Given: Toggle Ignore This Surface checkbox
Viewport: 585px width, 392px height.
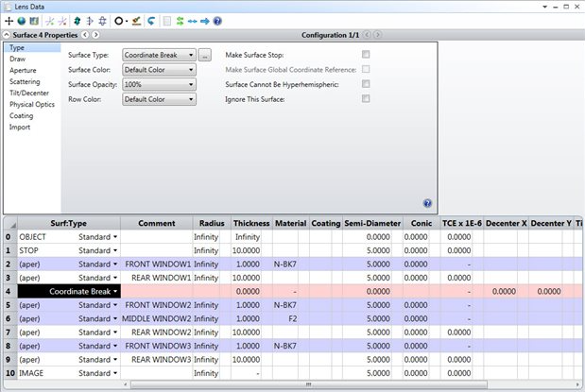Looking at the screenshot, I should coord(366,98).
